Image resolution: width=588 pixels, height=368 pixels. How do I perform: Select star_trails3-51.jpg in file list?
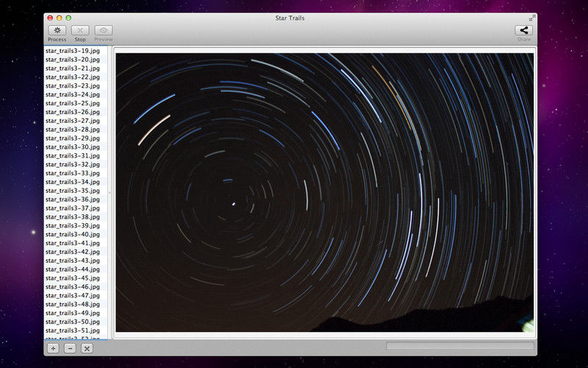coord(76,330)
